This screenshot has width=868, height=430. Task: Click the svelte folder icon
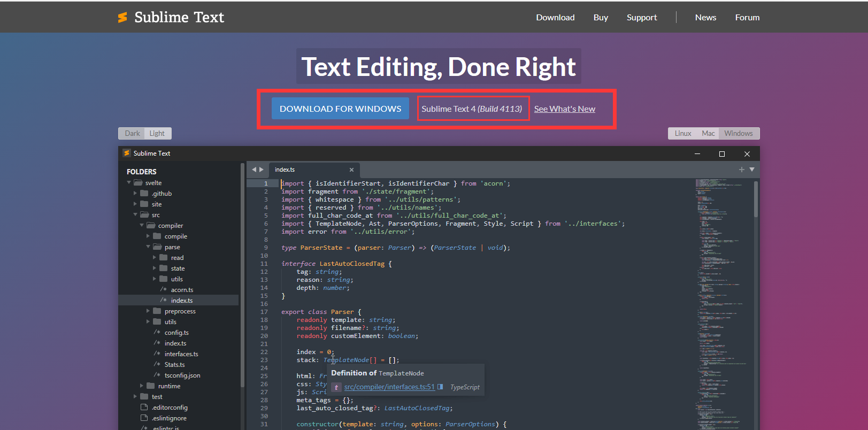[x=138, y=183]
